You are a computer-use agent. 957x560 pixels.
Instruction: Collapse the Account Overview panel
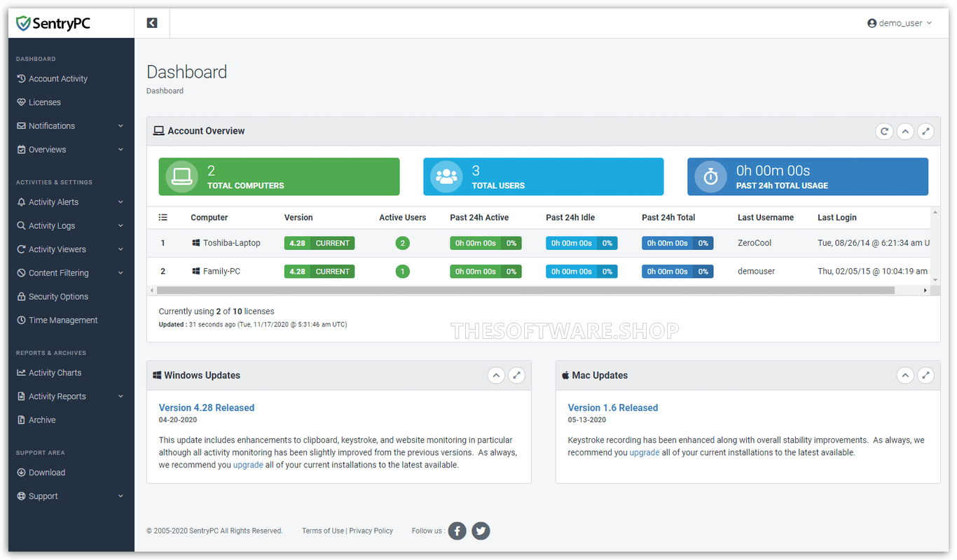(905, 131)
